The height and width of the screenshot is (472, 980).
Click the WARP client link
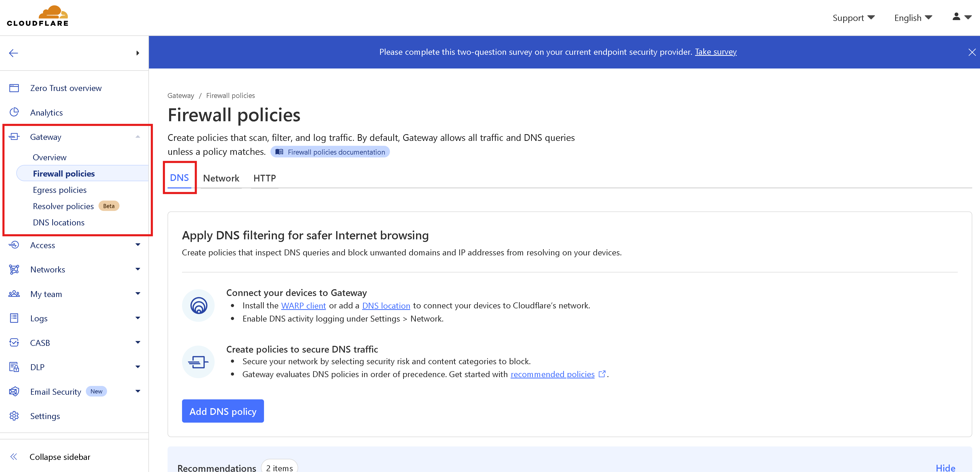coord(303,306)
